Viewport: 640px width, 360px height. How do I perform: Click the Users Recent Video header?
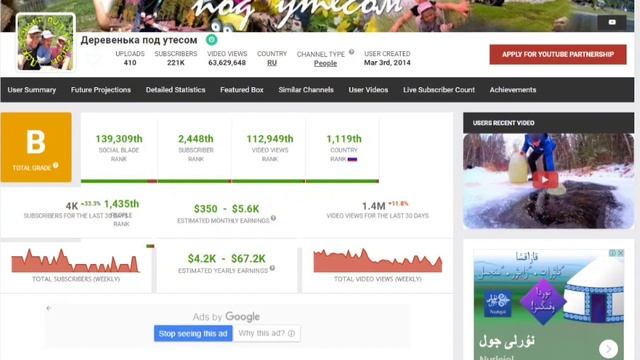pyautogui.click(x=549, y=123)
